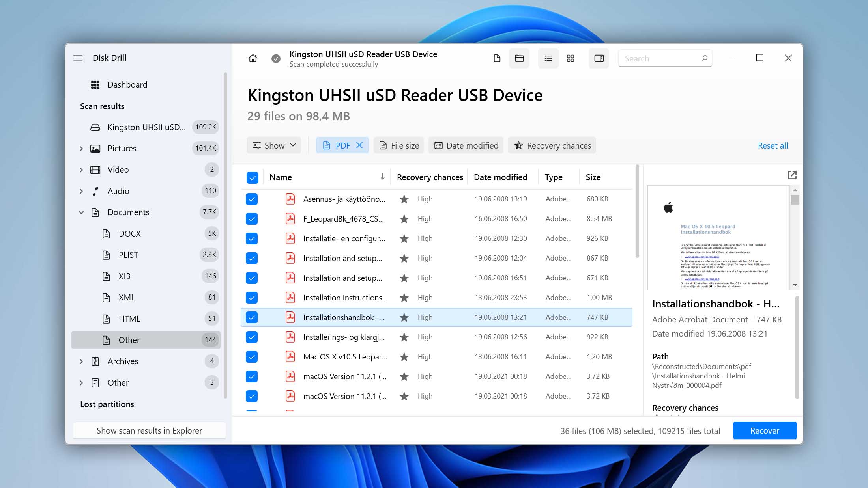Uncheck Installerings- og klargj file checkbox
This screenshot has height=488, width=868.
252,337
